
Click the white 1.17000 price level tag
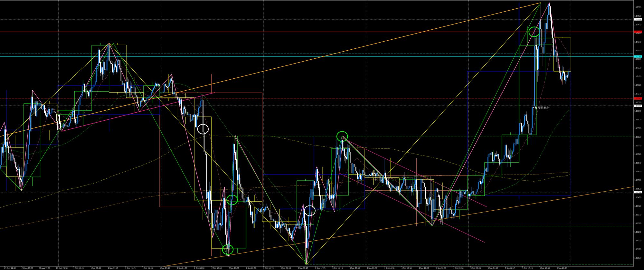tap(638, 106)
